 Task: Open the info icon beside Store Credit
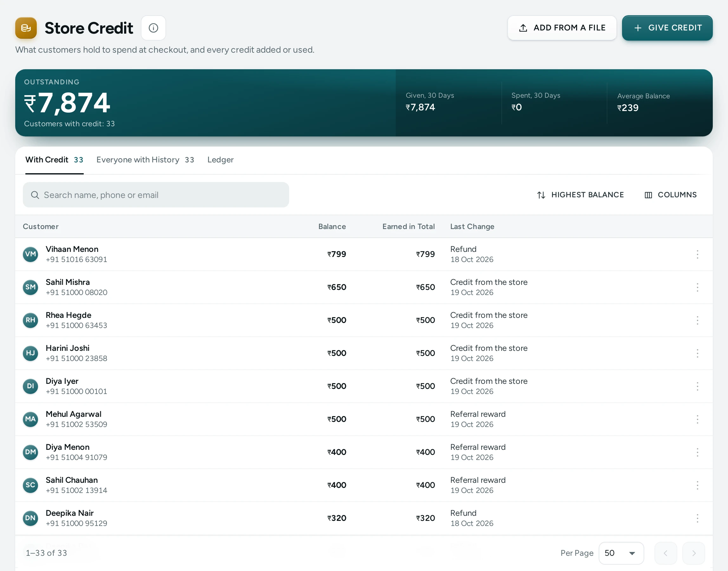[x=153, y=28]
